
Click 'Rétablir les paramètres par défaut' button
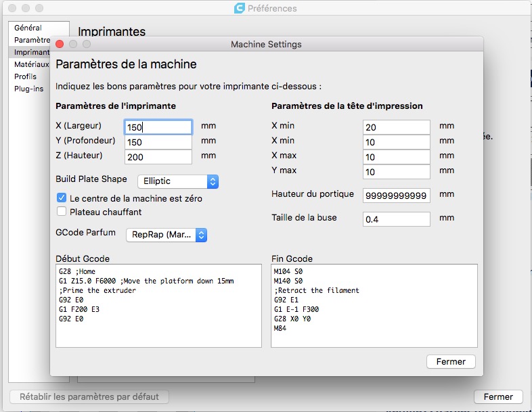point(89,396)
